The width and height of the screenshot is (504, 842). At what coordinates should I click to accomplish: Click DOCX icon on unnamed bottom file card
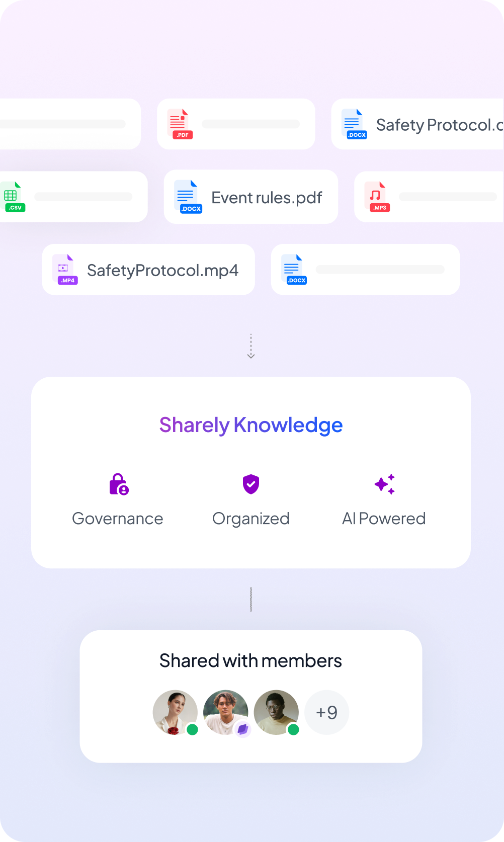click(294, 270)
